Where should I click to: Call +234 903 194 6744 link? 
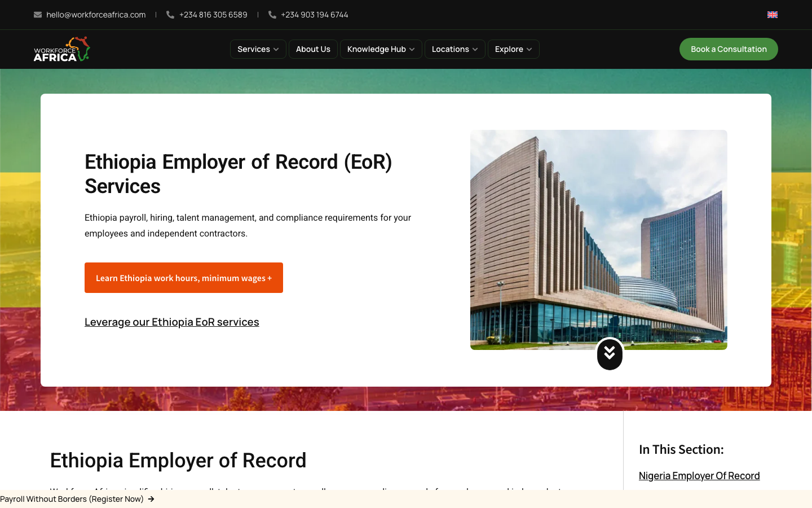(315, 15)
